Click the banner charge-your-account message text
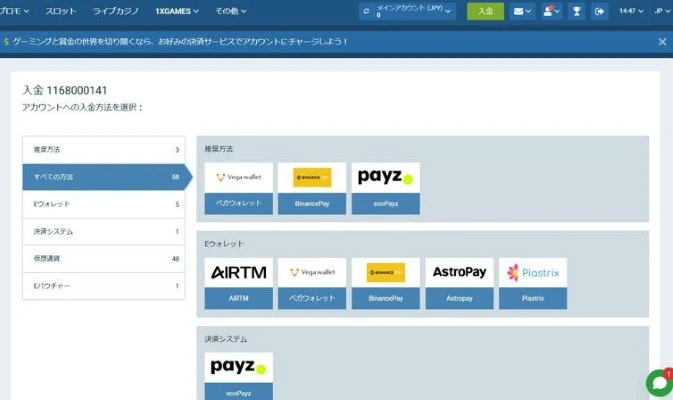This screenshot has width=673, height=400. tap(180, 42)
